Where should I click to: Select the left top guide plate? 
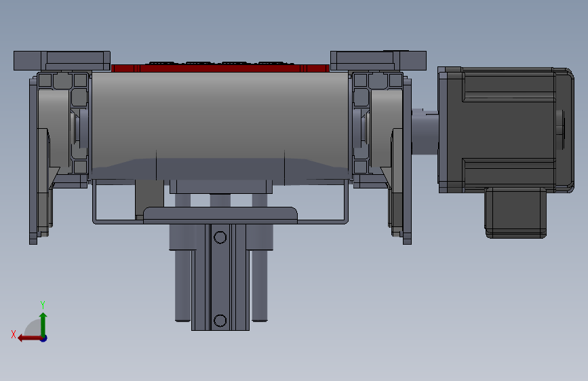coord(62,61)
